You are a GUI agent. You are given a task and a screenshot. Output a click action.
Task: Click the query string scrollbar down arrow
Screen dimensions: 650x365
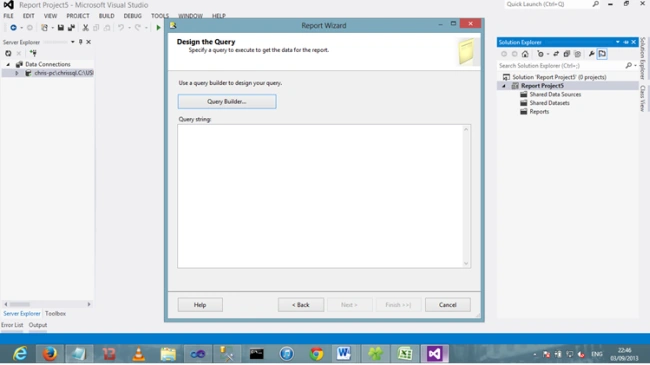466,263
